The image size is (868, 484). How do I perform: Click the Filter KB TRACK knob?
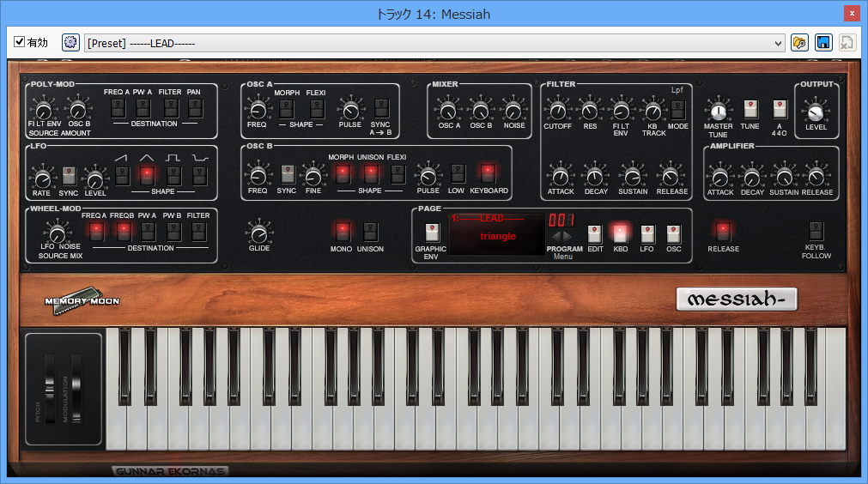coord(653,110)
